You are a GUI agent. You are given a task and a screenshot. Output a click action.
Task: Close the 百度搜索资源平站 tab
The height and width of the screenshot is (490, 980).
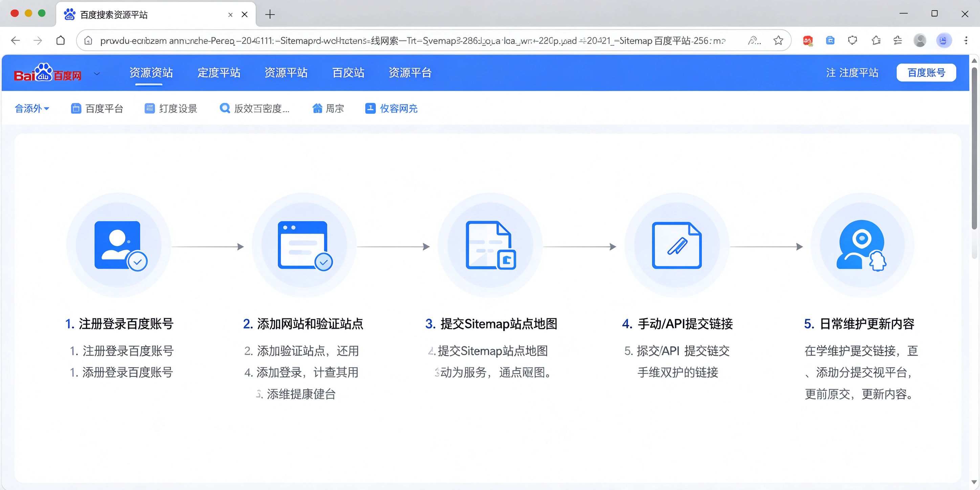(245, 15)
